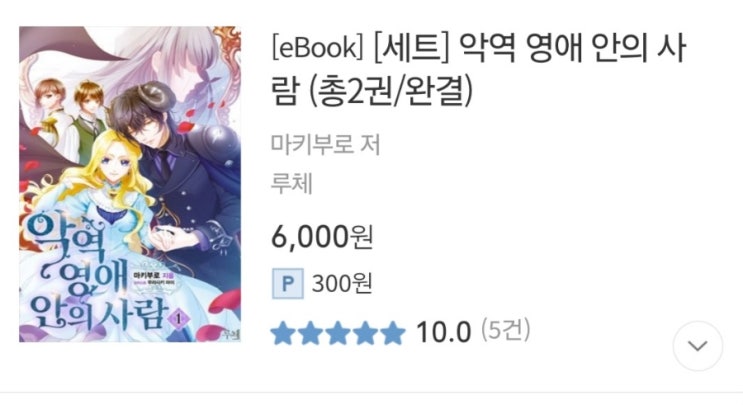743x405 pixels.
Task: Click the second rating star
Action: (310, 333)
